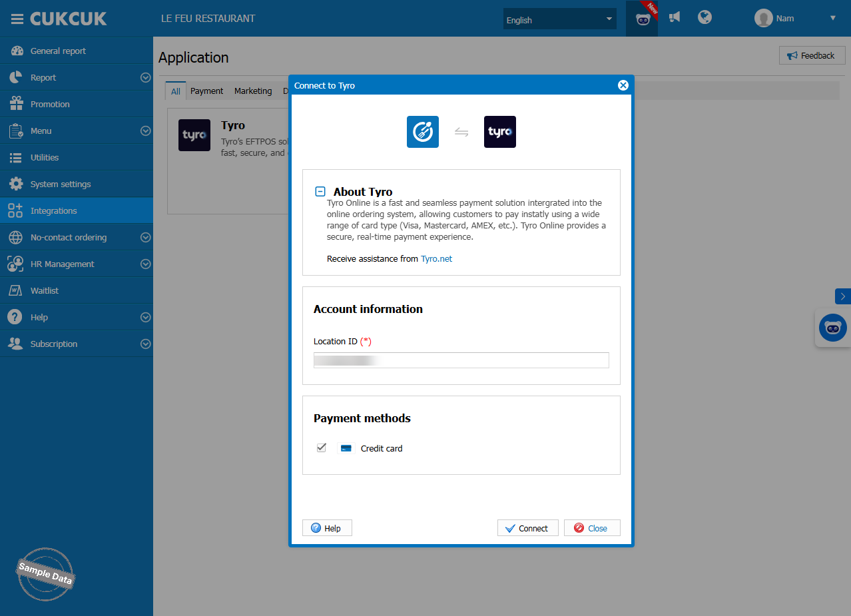Image resolution: width=851 pixels, height=616 pixels.
Task: Click the Connect button
Action: (x=528, y=528)
